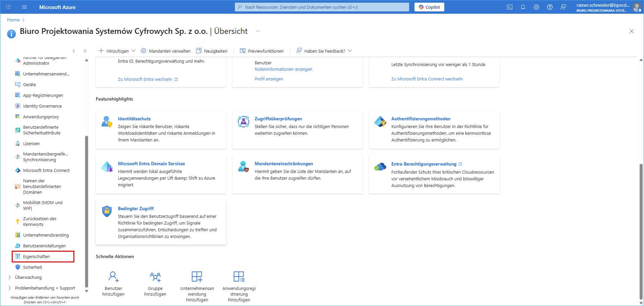The height and width of the screenshot is (306, 644).
Task: Open the help question mark icon
Action: [550, 7]
